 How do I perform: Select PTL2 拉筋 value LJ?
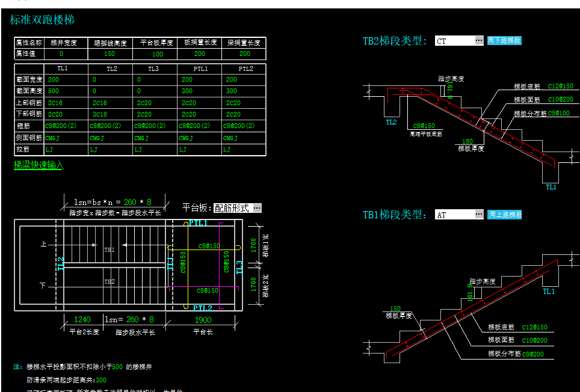coord(227,149)
